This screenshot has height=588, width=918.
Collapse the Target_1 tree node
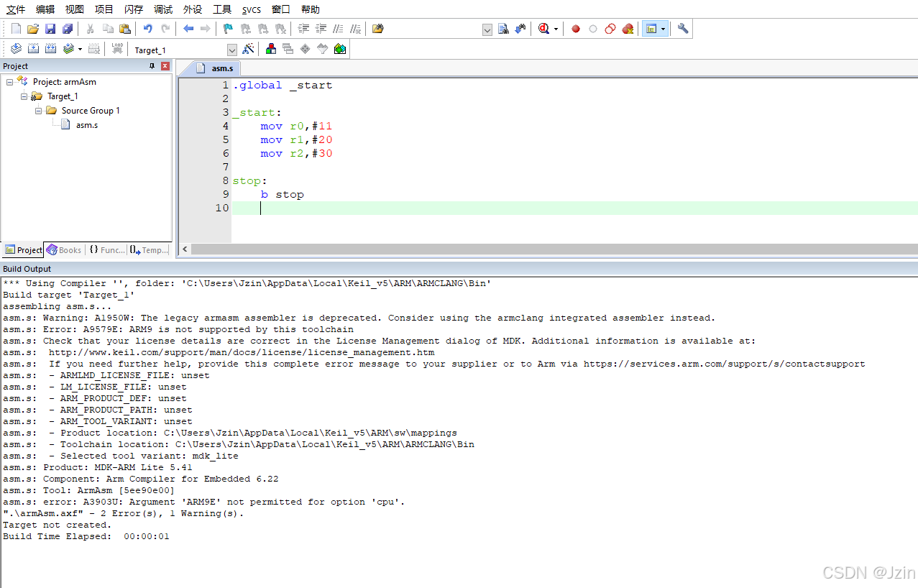(24, 96)
